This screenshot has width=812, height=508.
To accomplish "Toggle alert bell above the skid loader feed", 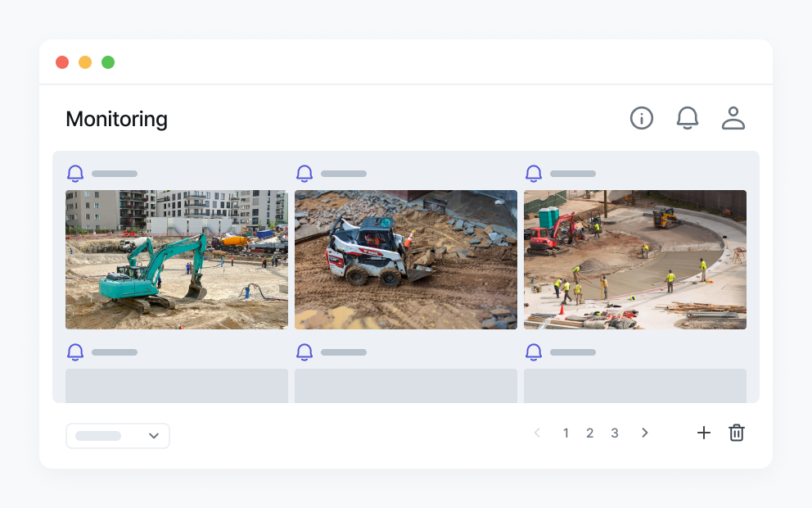I will tap(304, 174).
